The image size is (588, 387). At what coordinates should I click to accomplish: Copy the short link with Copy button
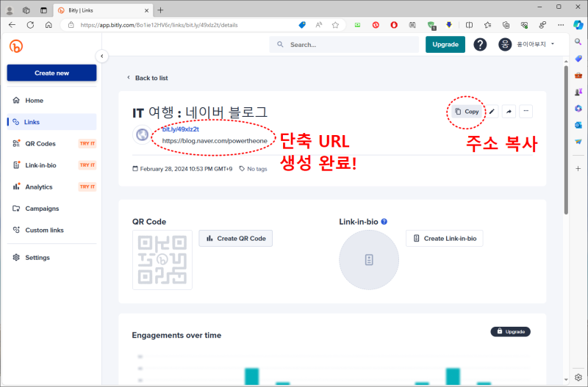point(467,112)
